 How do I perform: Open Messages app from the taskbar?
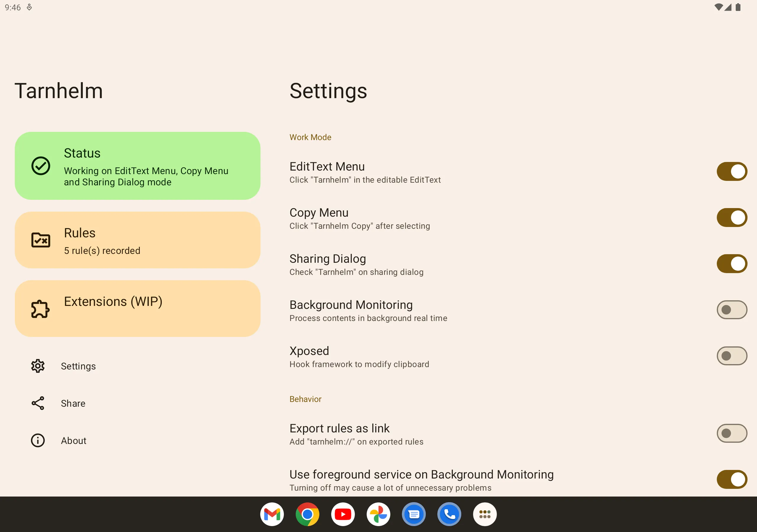pyautogui.click(x=414, y=514)
